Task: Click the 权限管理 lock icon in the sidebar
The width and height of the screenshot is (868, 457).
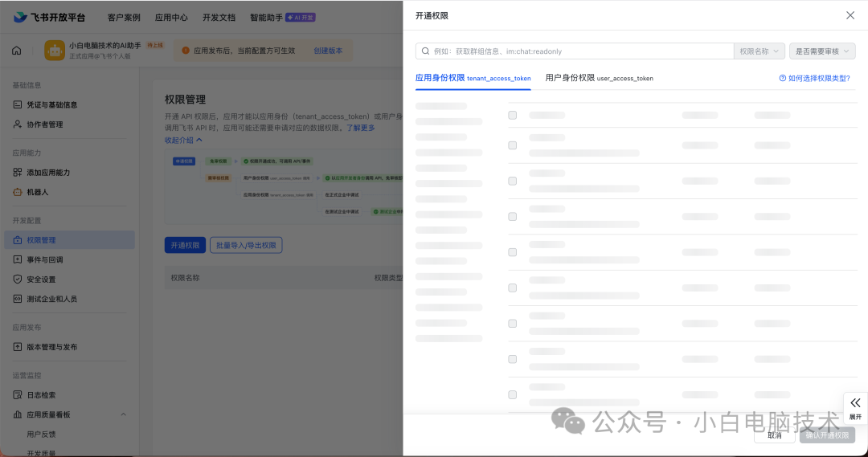Action: pyautogui.click(x=17, y=240)
